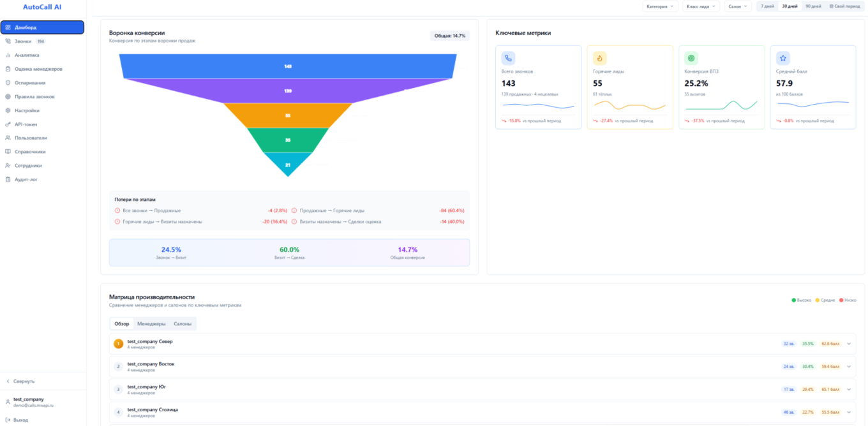Collapse the sidebar with Свернуть
The height and width of the screenshot is (426, 868).
click(20, 381)
